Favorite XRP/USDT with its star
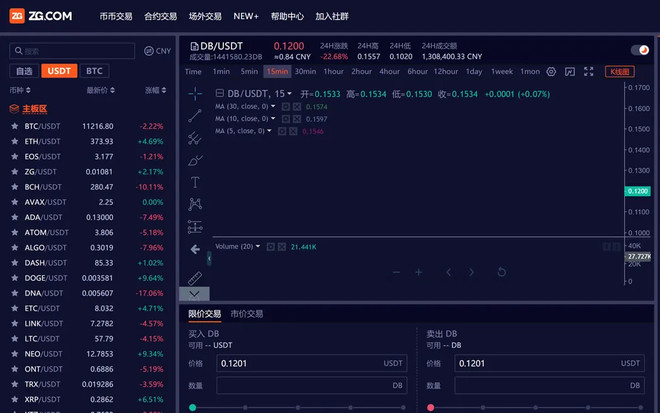The height and width of the screenshot is (413, 660). tap(15, 399)
